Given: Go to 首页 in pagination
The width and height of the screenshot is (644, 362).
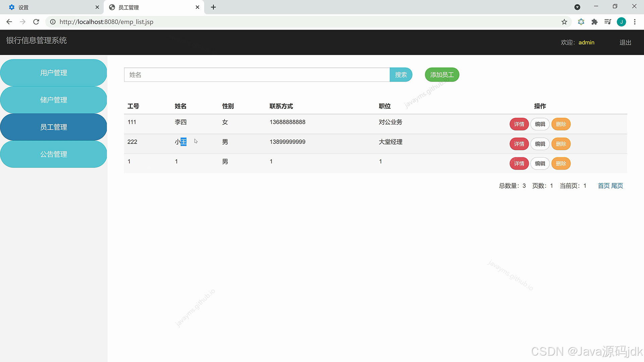Looking at the screenshot, I should point(604,186).
